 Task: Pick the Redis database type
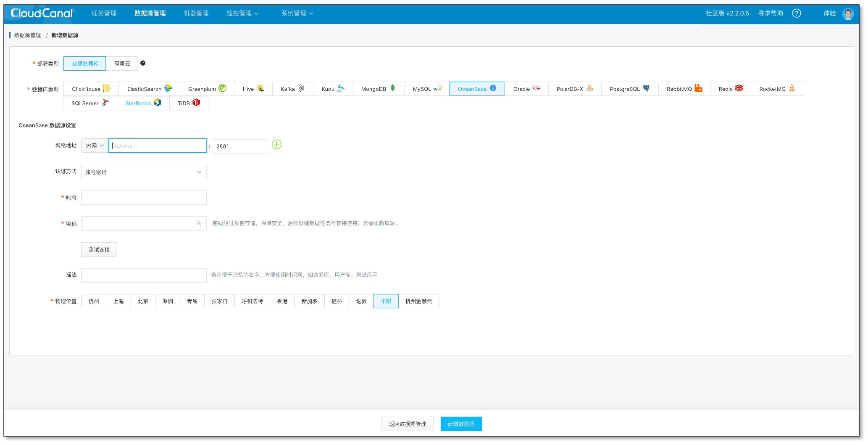730,89
